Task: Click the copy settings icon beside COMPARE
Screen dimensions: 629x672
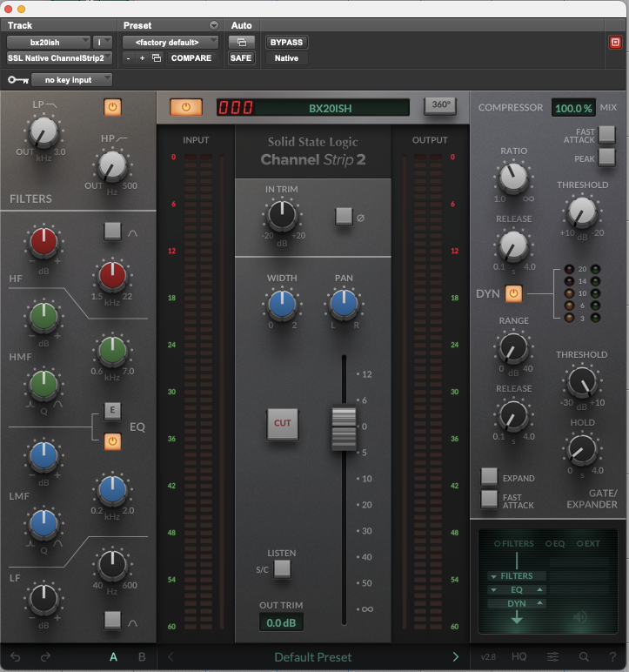Action: (x=157, y=57)
